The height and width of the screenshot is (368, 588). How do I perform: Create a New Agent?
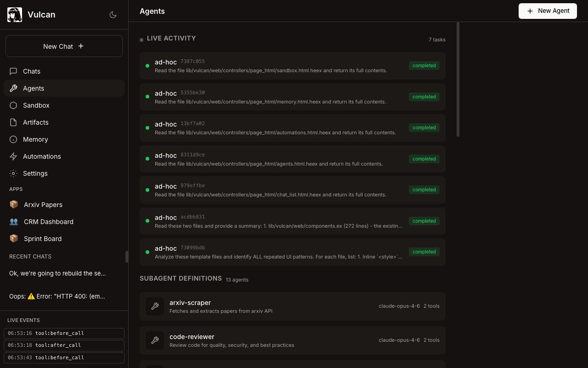pos(548,11)
